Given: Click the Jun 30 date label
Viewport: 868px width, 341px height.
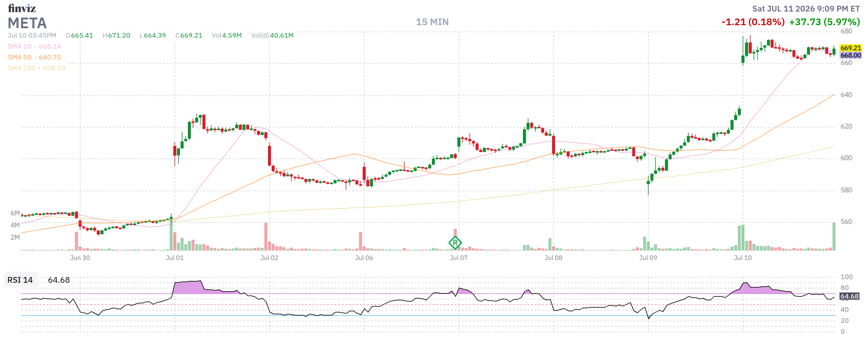Looking at the screenshot, I should [80, 258].
